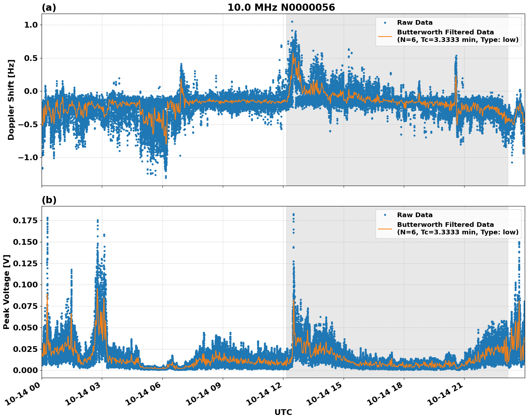This screenshot has width=528, height=420.
Task: Click 'Butterworth Filtered Data' text in Peak Voltage legend
Action: pos(445,225)
